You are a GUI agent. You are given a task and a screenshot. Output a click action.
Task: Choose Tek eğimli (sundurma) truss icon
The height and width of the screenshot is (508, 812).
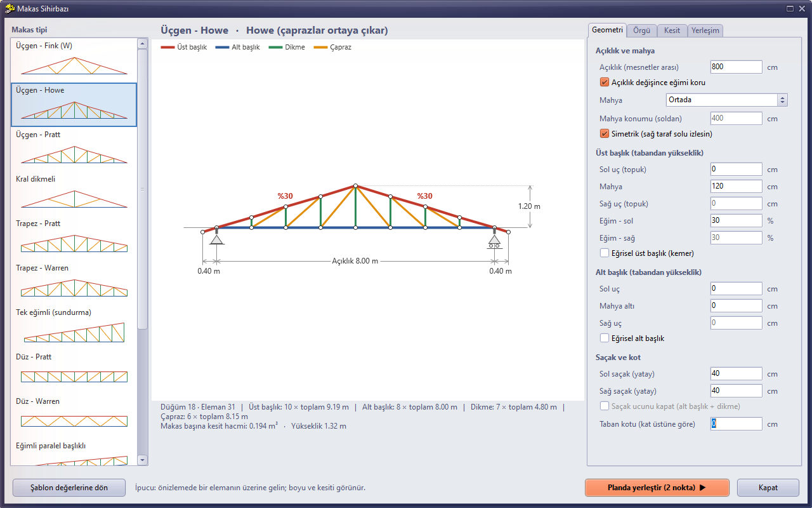tap(74, 332)
